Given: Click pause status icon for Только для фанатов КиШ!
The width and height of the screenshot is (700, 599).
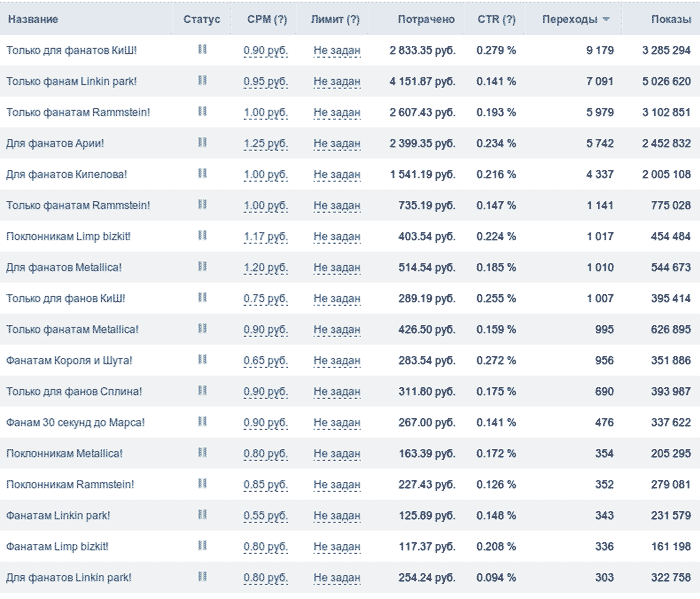Looking at the screenshot, I should tap(202, 49).
